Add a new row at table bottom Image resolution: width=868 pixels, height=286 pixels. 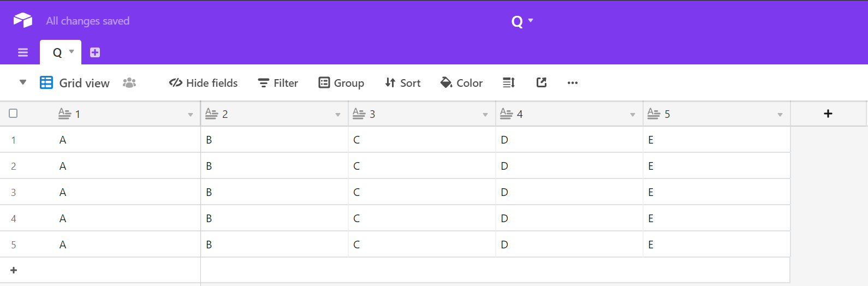click(x=14, y=270)
